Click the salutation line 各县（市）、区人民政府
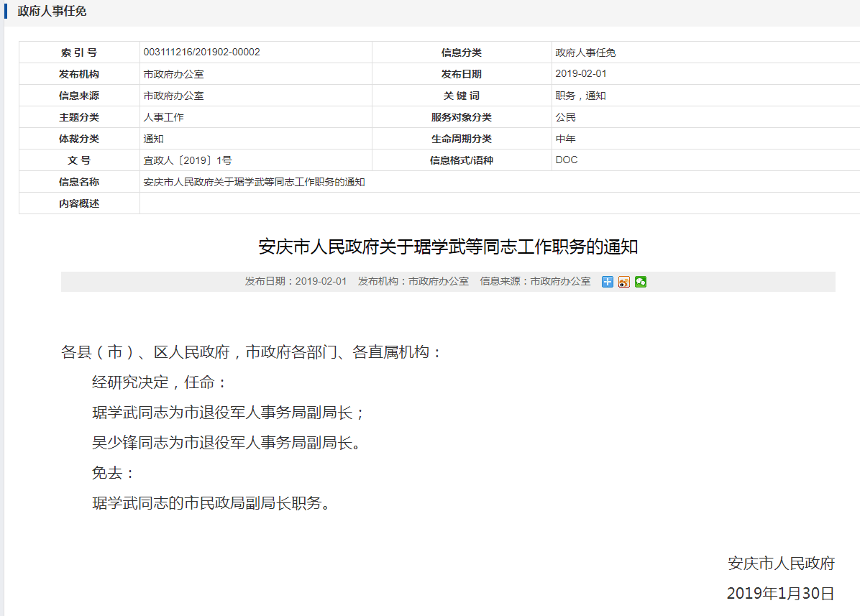Viewport: 860px width, 616px height. coord(252,351)
